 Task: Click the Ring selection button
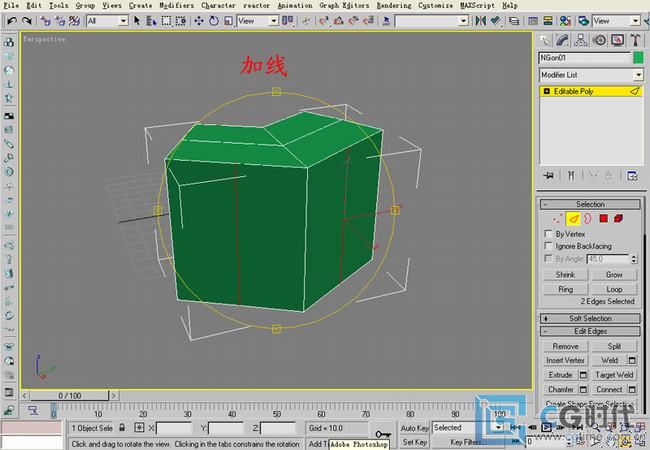click(565, 289)
